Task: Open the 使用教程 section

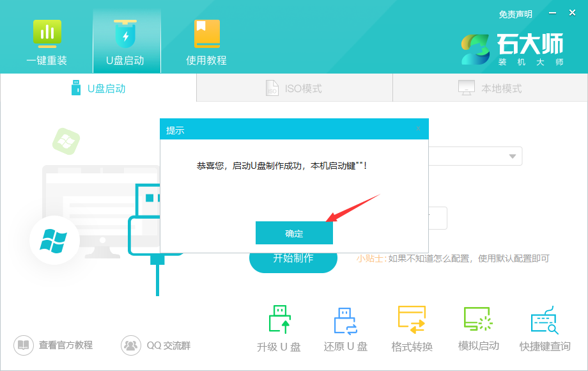Action: coord(206,40)
